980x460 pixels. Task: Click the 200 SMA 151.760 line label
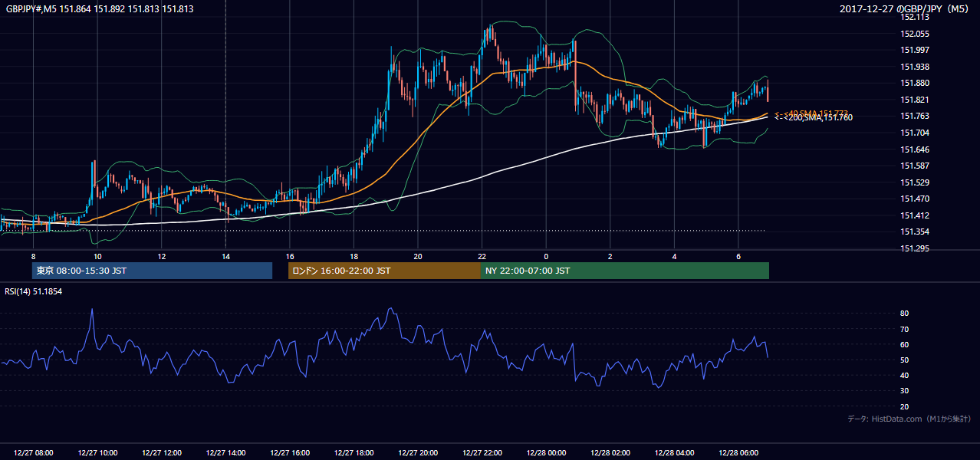813,117
